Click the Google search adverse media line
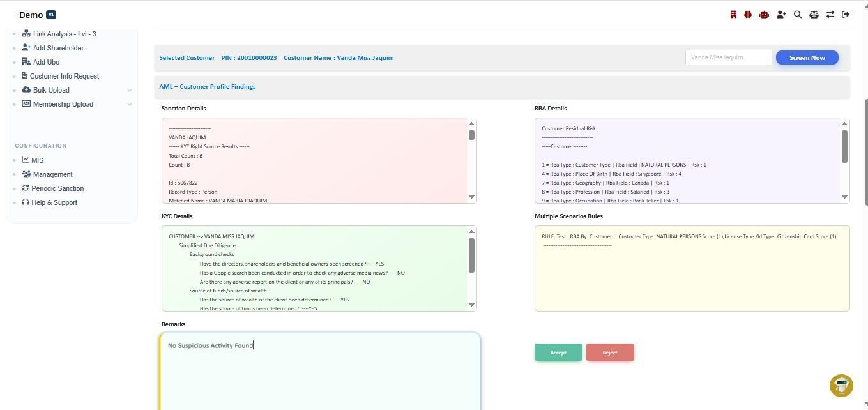The width and height of the screenshot is (868, 410). pos(302,273)
